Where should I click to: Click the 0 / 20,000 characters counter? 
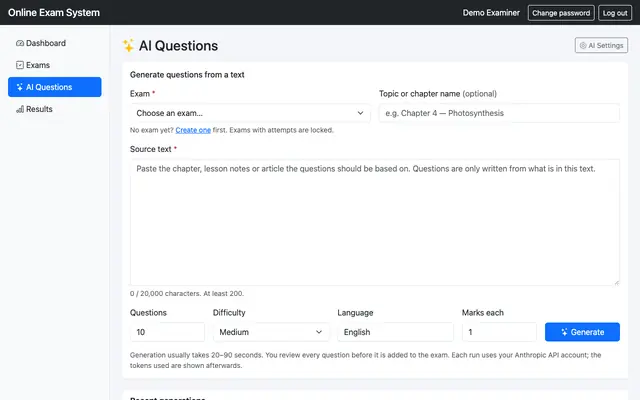187,293
